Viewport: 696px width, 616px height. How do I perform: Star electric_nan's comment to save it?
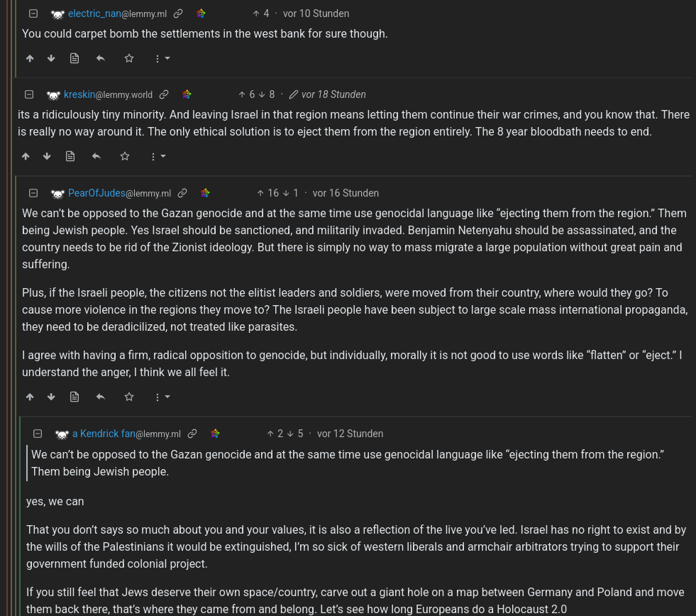(129, 58)
